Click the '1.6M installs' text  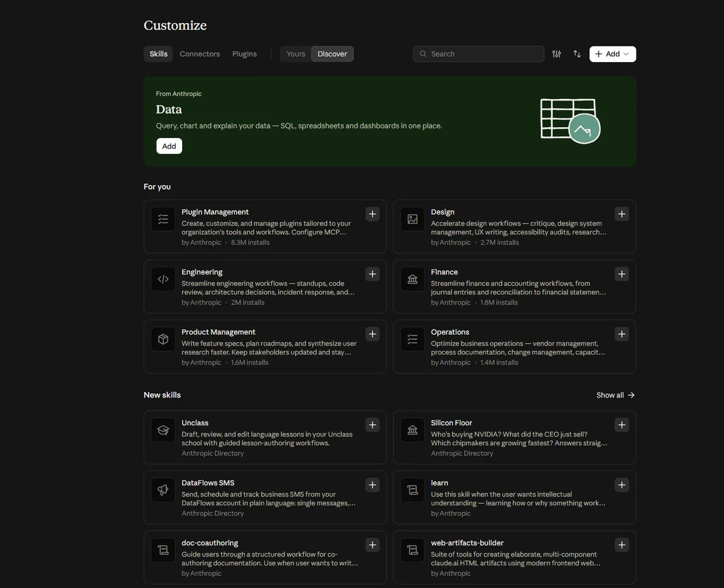coord(250,362)
